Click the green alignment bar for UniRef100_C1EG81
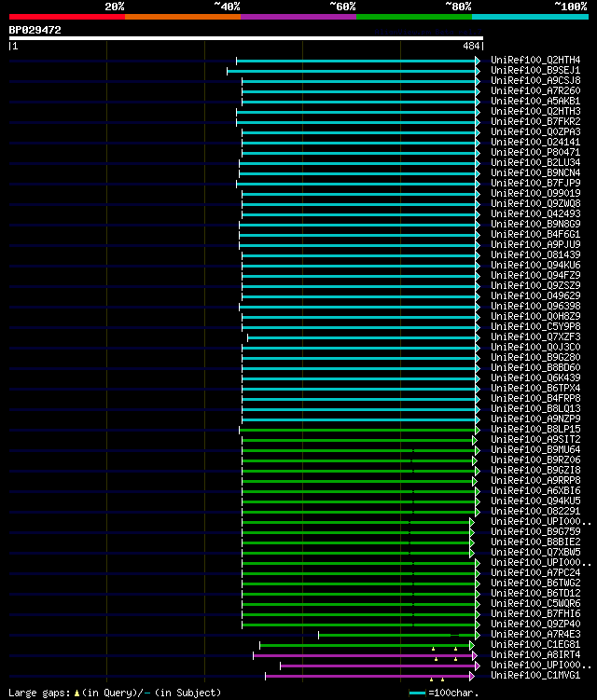This screenshot has height=700, width=597. [367, 646]
